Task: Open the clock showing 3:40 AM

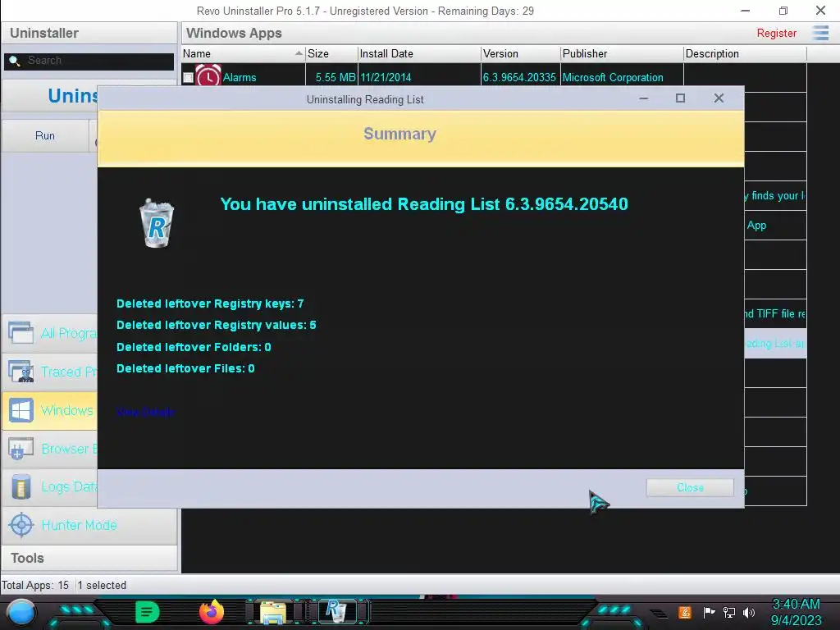Action: pos(796,612)
